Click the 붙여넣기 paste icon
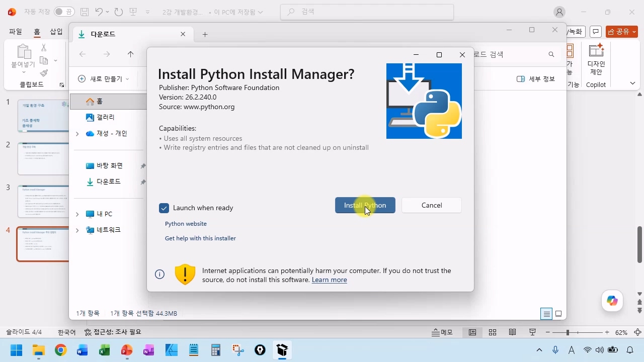The height and width of the screenshot is (362, 644). tap(23, 51)
